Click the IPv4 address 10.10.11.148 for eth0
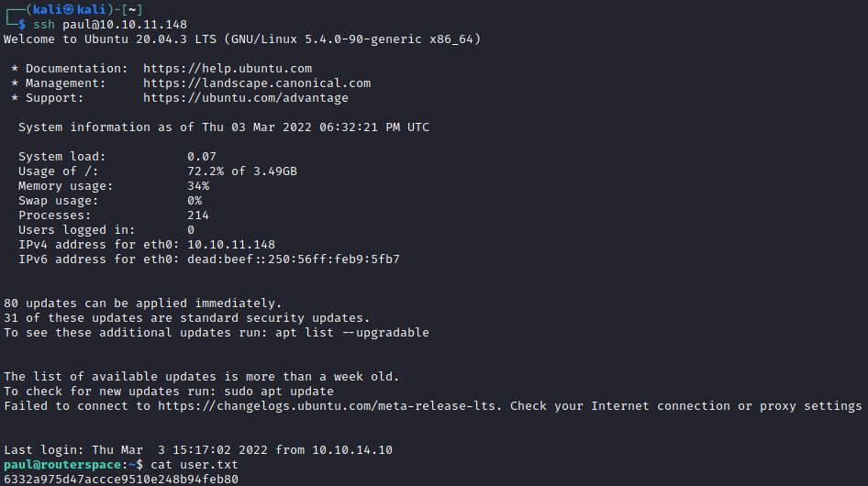Image resolution: width=868 pixels, height=486 pixels. 231,245
